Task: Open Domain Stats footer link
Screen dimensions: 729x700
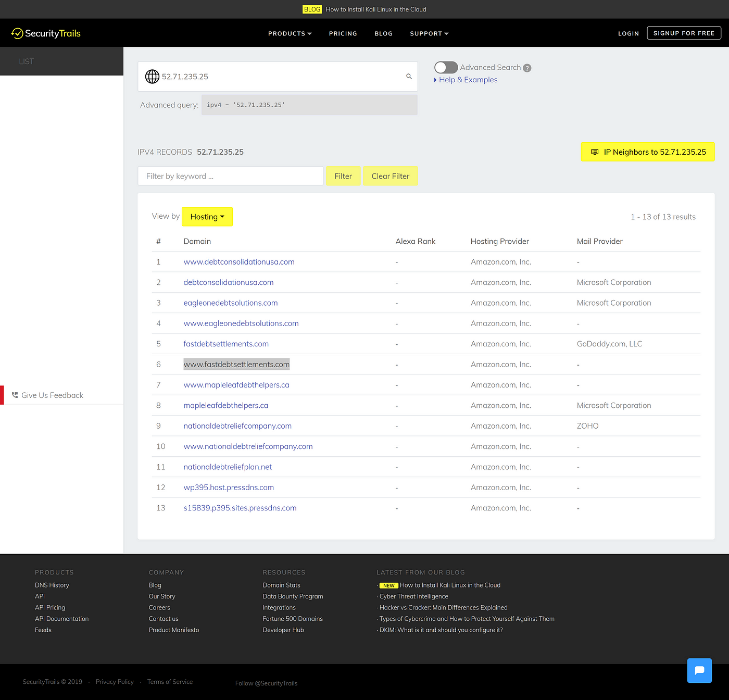Action: point(282,585)
